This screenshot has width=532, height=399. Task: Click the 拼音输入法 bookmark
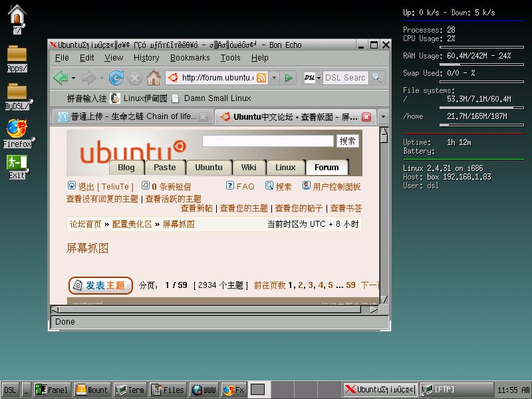(x=86, y=98)
